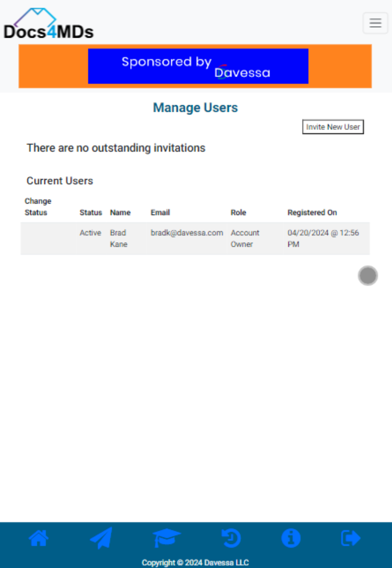Click the history clock icon

point(231,537)
